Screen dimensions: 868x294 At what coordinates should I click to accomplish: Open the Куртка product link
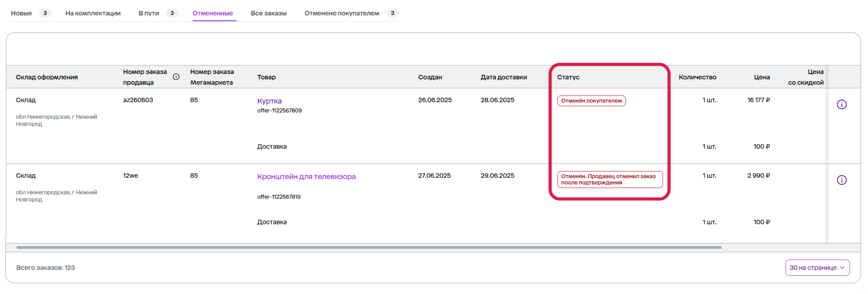(269, 101)
